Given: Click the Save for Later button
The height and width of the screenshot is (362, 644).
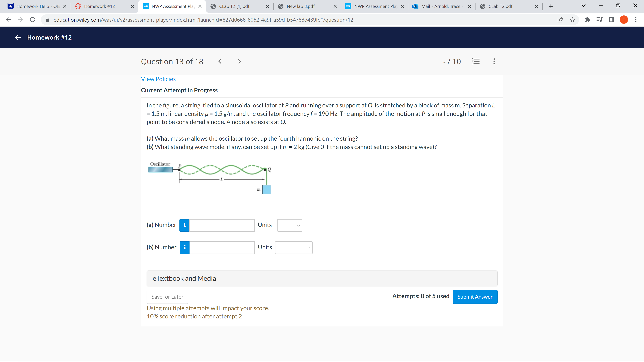Looking at the screenshot, I should click(x=167, y=297).
